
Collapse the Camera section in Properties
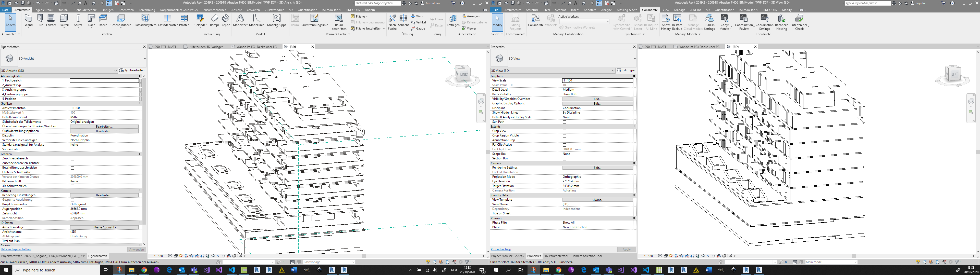pyautogui.click(x=634, y=163)
